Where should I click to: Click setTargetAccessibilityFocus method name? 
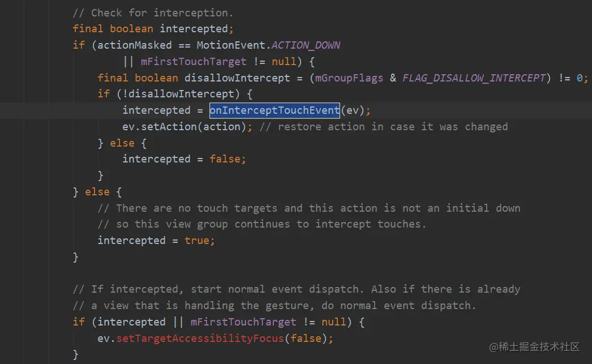tap(200, 338)
